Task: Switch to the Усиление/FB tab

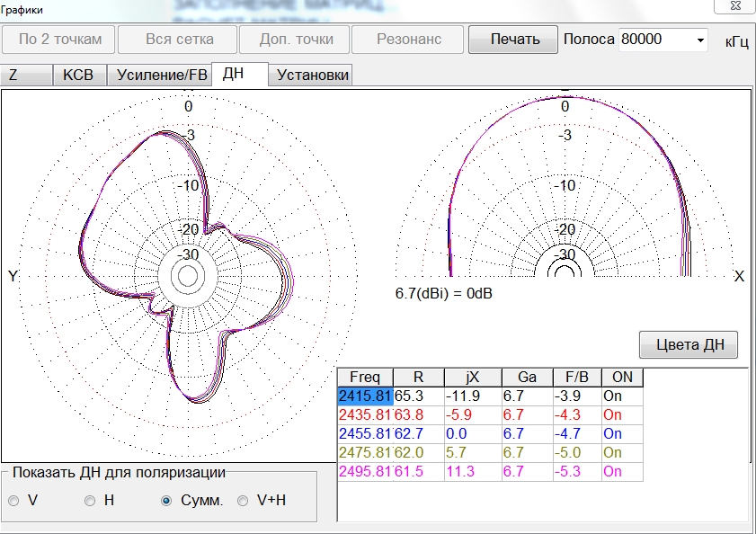Action: 161,75
